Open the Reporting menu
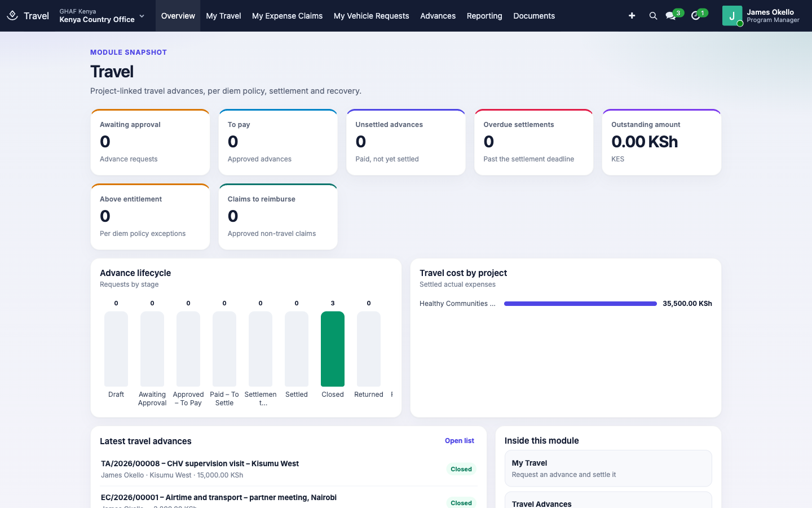The image size is (812, 508). click(x=484, y=16)
